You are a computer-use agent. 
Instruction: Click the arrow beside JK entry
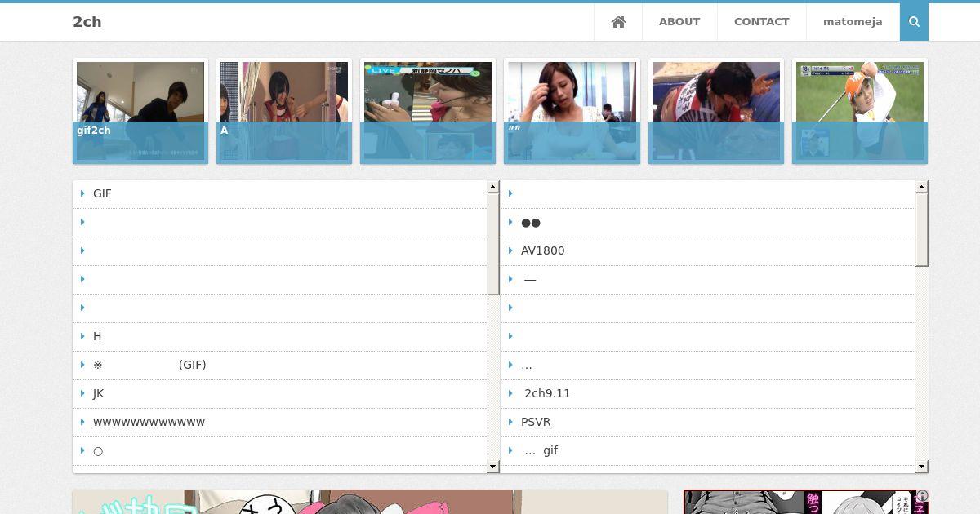(82, 393)
